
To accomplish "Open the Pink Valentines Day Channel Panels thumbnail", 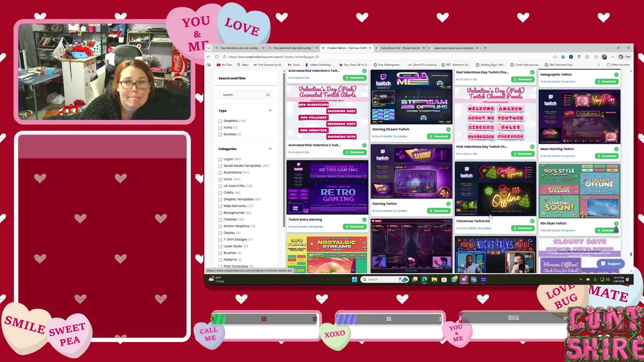I will coord(496,115).
